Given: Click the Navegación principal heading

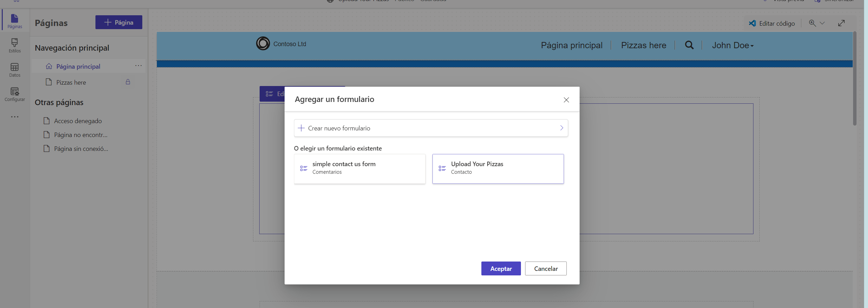Looking at the screenshot, I should click(72, 48).
